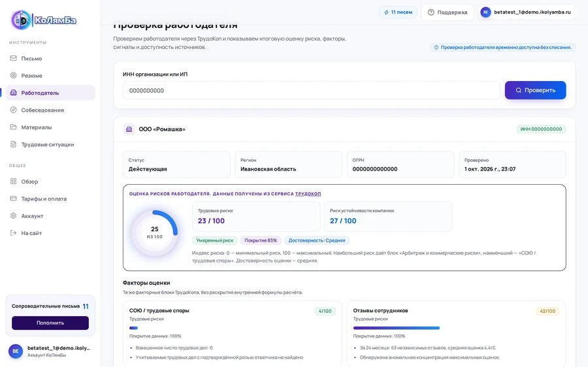Click the grid icon beside Обзор
Screen dimensions: 588x367
pyautogui.click(x=14, y=182)
